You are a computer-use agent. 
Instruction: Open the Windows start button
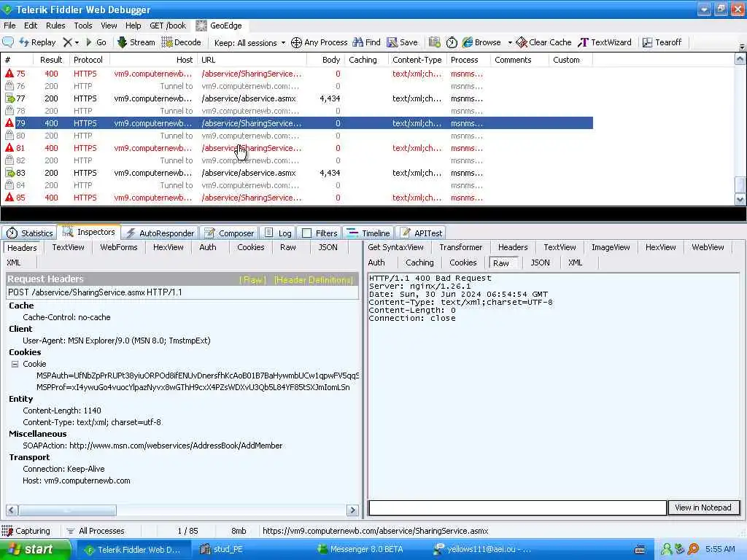pyautogui.click(x=34, y=550)
